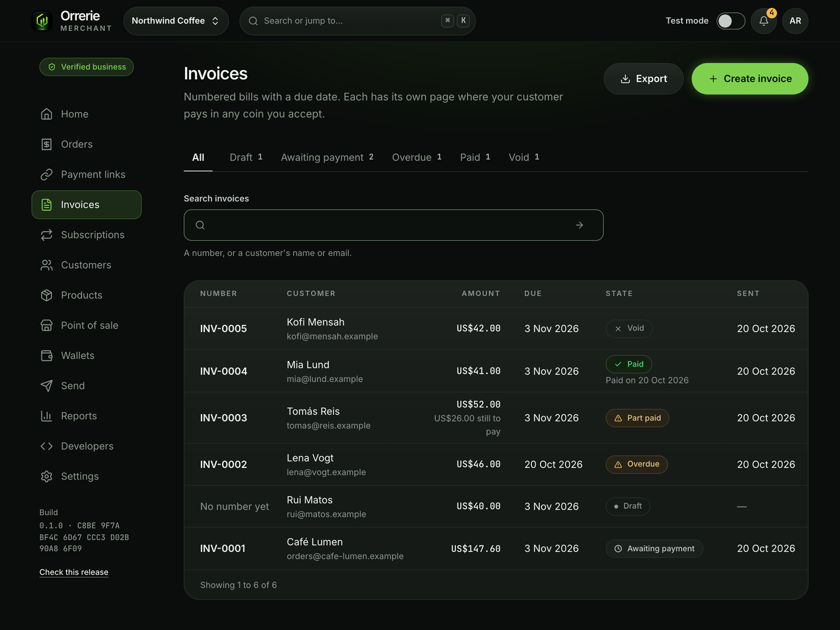Click into the Search invoices input
Screen dimensions: 840x630
pyautogui.click(x=394, y=225)
